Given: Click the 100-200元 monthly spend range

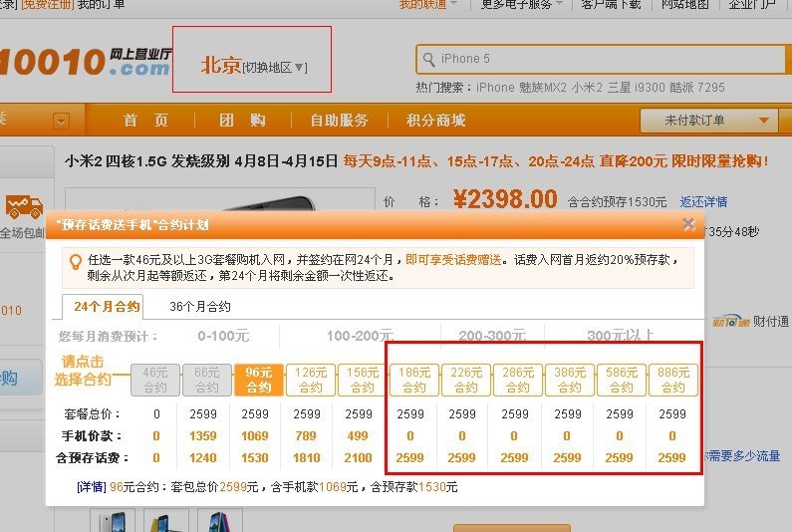Looking at the screenshot, I should pos(360,336).
